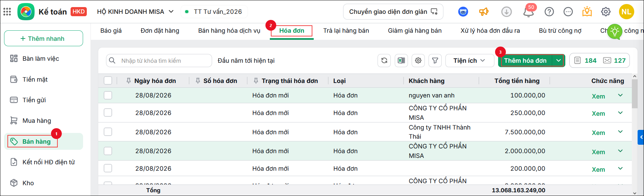644x196 pixels.
Task: Select all invoices with header checkbox
Action: (108, 81)
